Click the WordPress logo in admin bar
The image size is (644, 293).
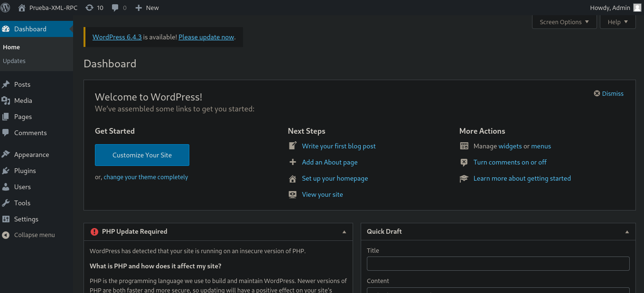6,8
